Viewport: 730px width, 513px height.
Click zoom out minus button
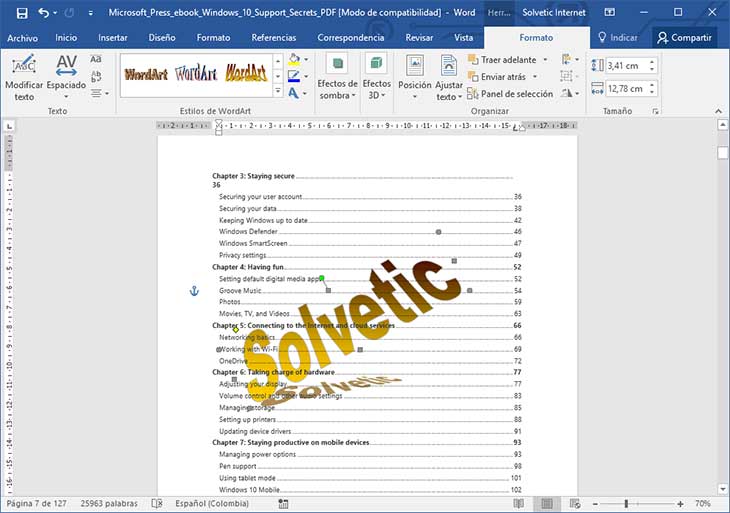[x=595, y=504]
